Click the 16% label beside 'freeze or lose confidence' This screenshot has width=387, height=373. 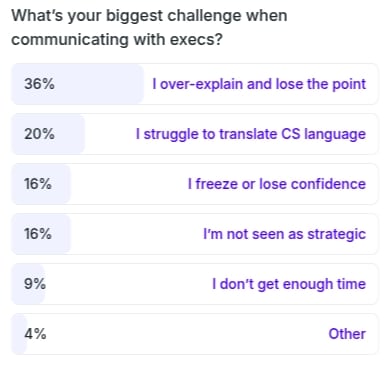coord(38,184)
